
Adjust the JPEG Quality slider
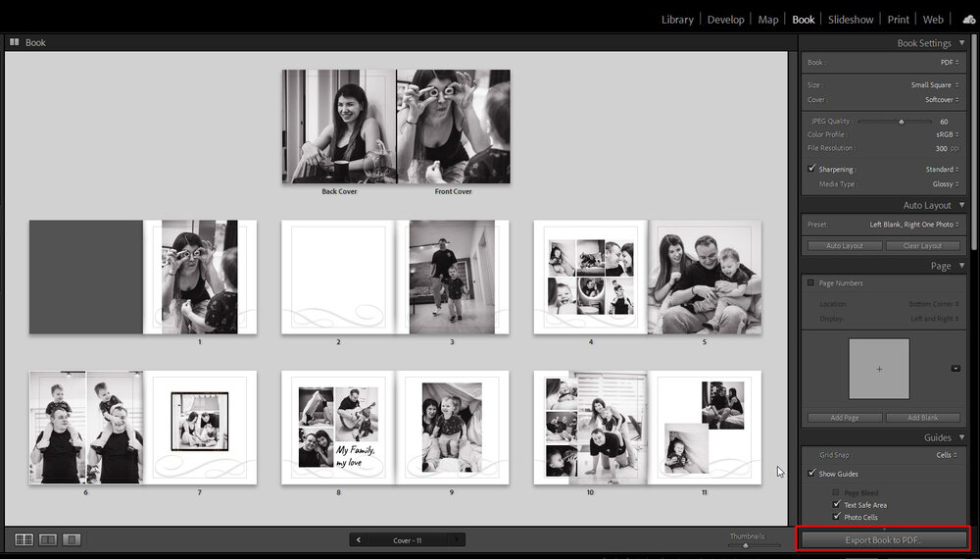(901, 122)
